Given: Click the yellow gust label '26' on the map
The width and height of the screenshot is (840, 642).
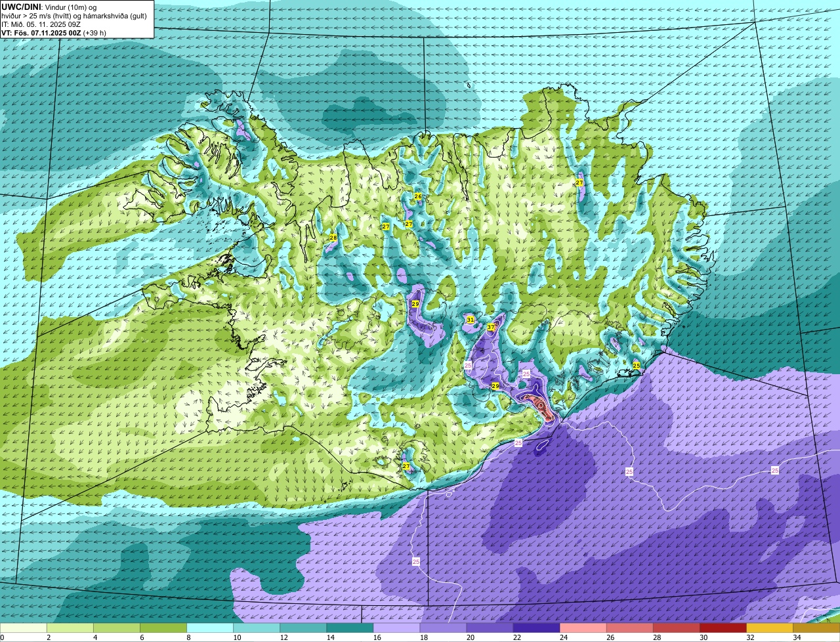Looking at the screenshot, I should click(x=417, y=196).
